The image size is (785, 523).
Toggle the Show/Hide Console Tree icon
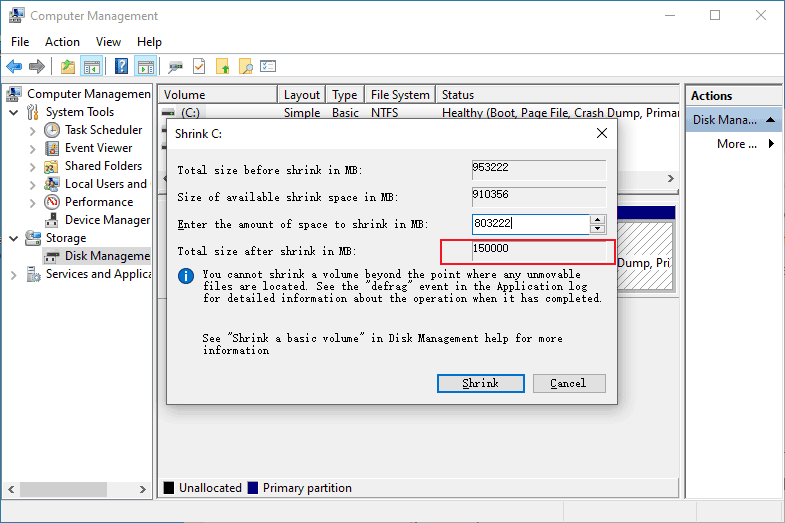(92, 66)
